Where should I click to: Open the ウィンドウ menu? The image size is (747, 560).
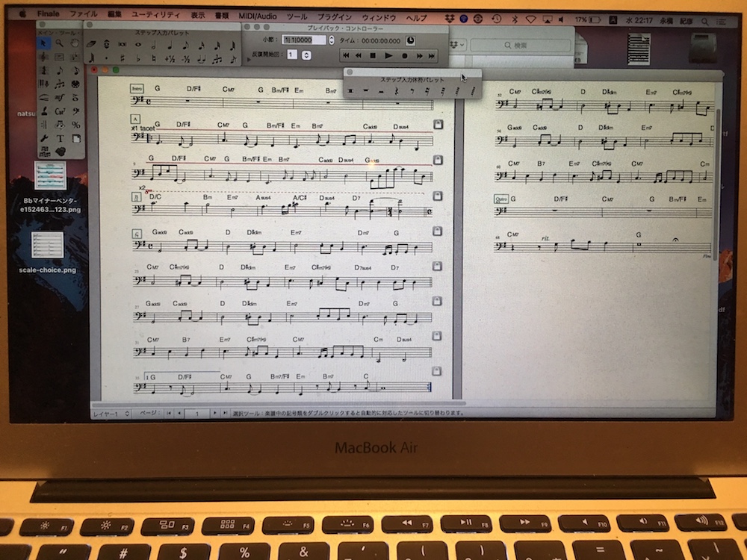tap(379, 18)
